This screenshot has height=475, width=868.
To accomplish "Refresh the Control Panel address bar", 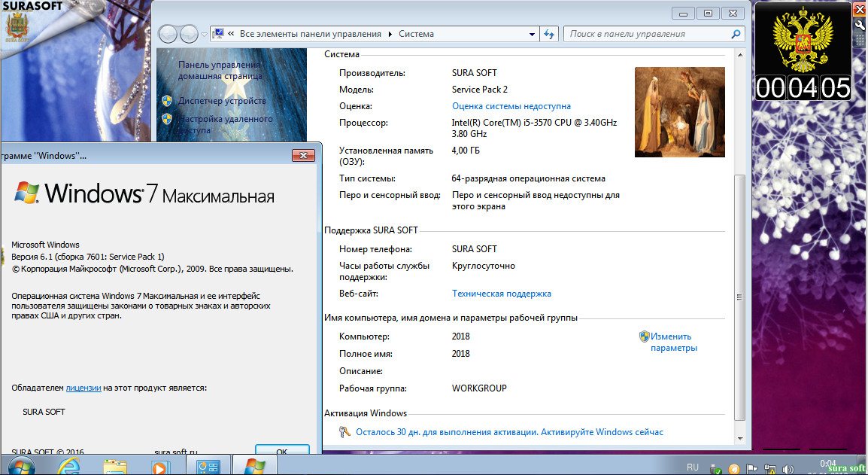I will 549,34.
